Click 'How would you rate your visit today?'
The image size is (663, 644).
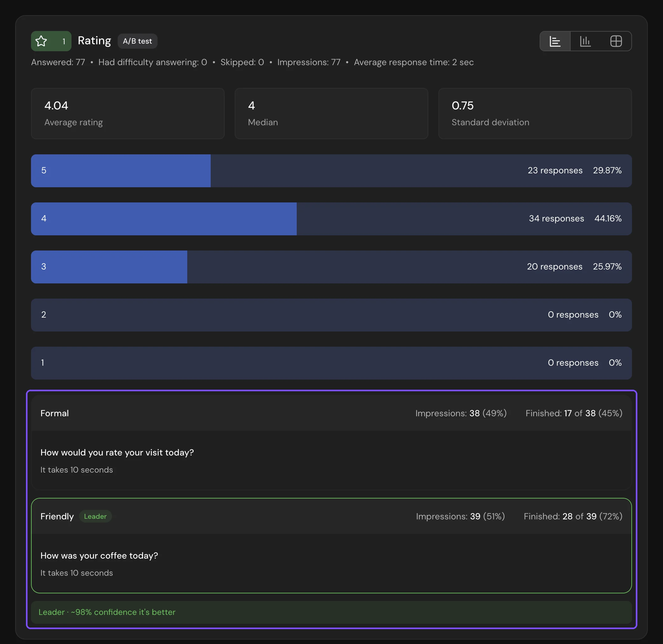tap(117, 453)
